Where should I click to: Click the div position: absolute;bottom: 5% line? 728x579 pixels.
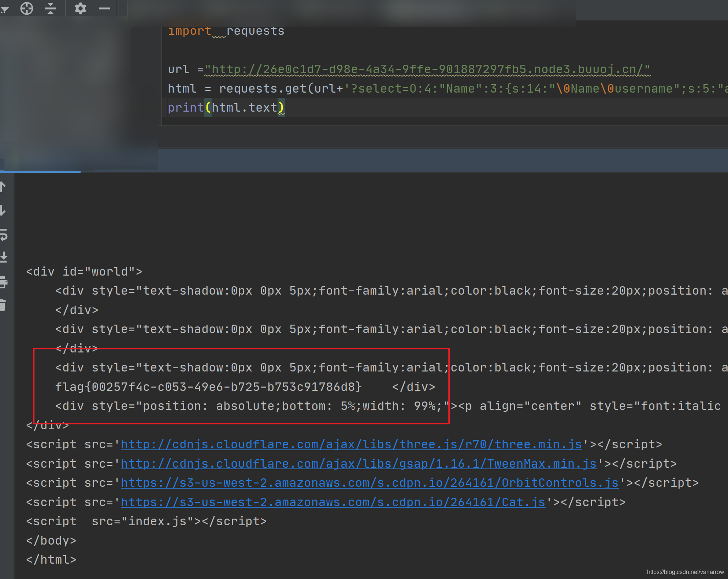[388, 406]
